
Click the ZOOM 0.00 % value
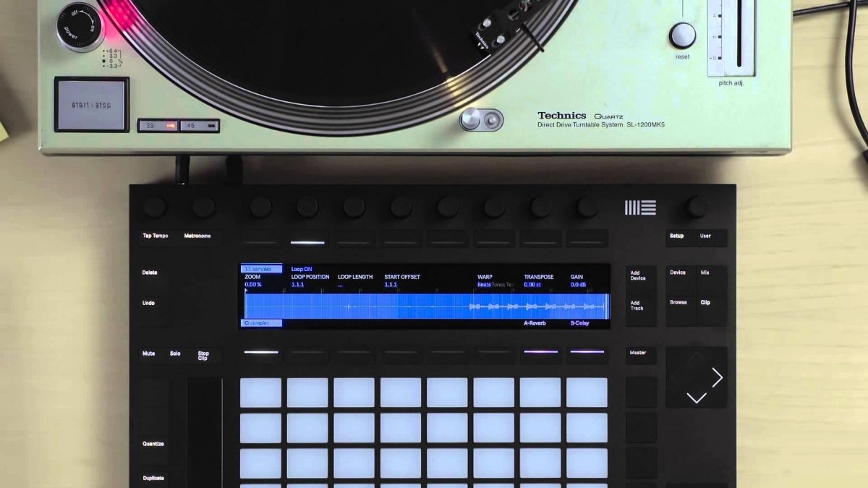pos(252,285)
